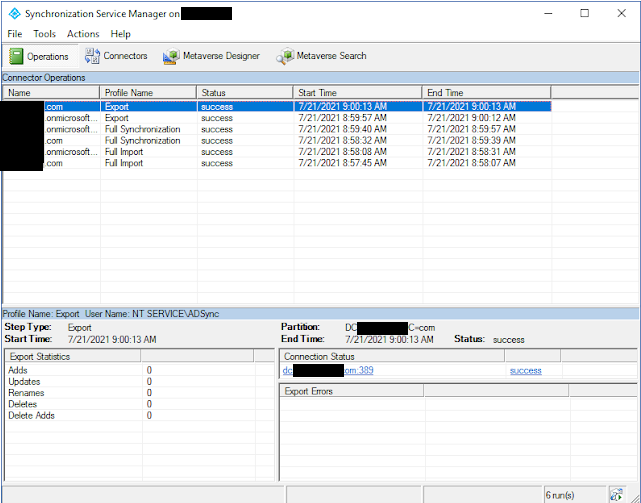
Task: Maximize the Synchronization Service Manager window
Action: pos(585,13)
